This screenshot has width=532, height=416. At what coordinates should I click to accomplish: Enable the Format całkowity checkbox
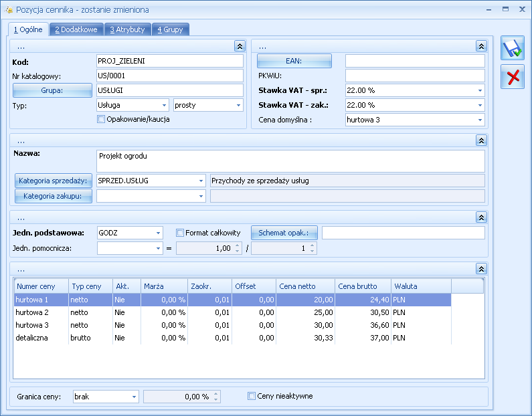[180, 233]
